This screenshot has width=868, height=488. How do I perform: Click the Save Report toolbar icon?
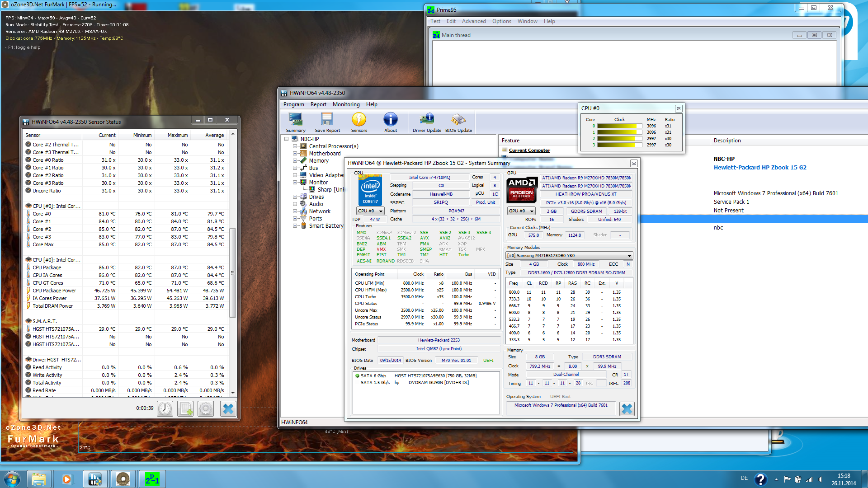point(327,122)
